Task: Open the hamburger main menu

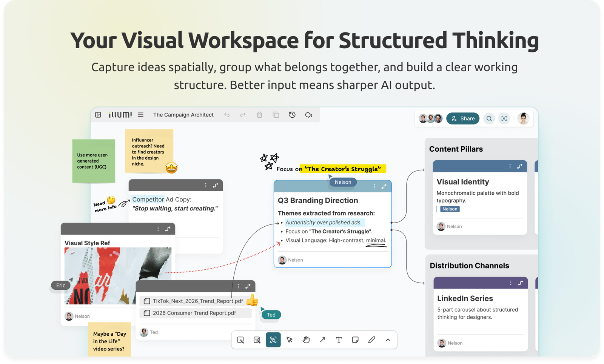Action: [x=140, y=115]
